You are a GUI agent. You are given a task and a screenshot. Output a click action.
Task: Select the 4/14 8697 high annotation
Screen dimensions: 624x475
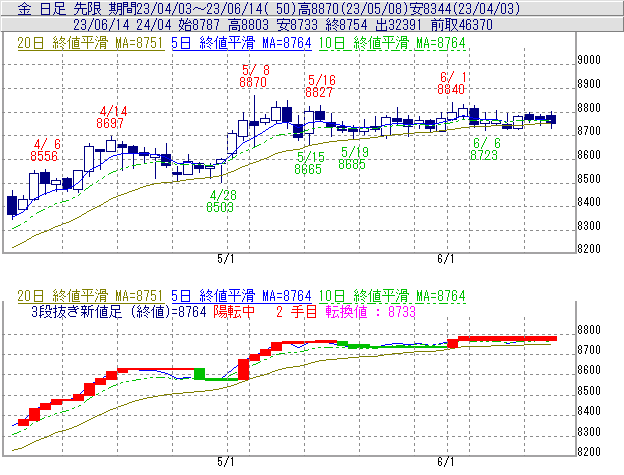click(x=111, y=117)
